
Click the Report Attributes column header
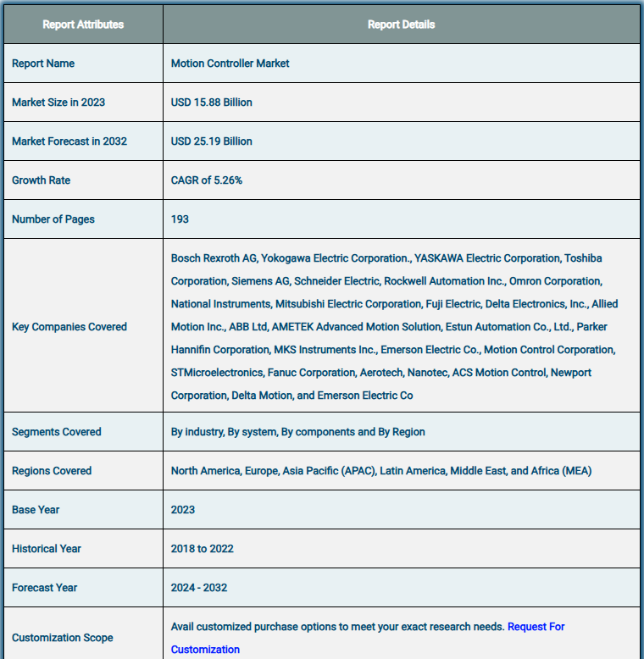pos(83,25)
